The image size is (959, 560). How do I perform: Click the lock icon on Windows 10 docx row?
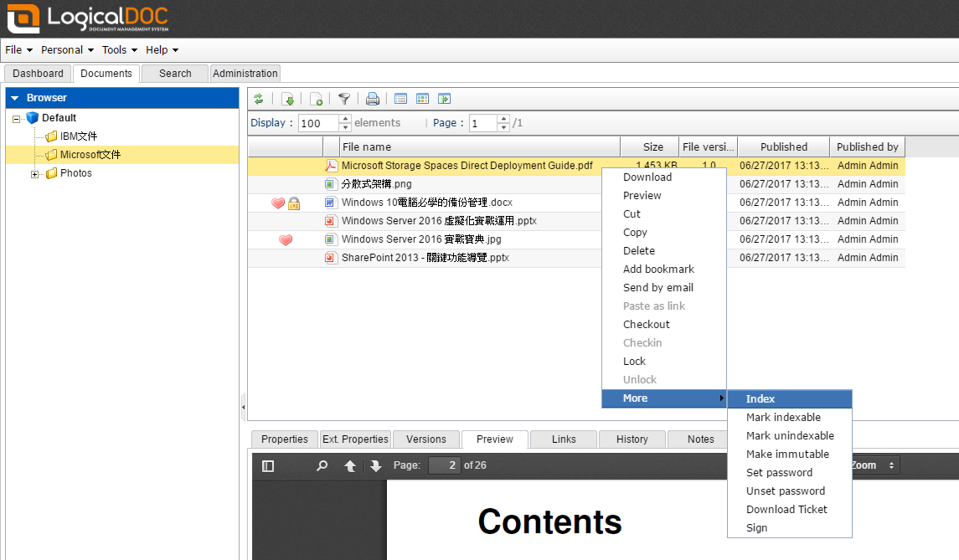click(294, 203)
